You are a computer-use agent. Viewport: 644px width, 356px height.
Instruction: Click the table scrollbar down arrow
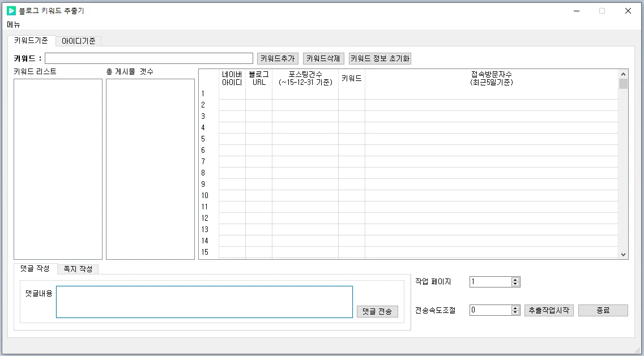[623, 254]
